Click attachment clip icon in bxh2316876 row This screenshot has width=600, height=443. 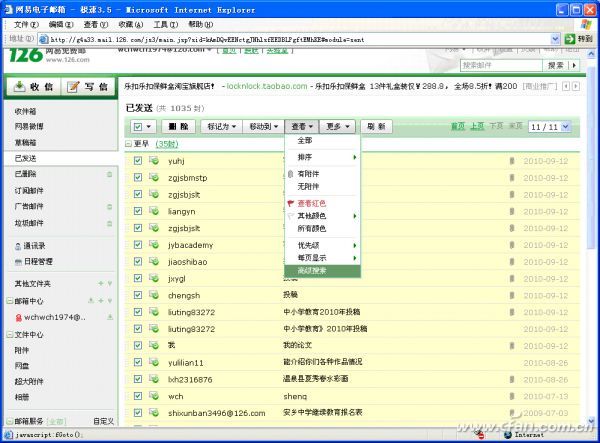point(512,379)
